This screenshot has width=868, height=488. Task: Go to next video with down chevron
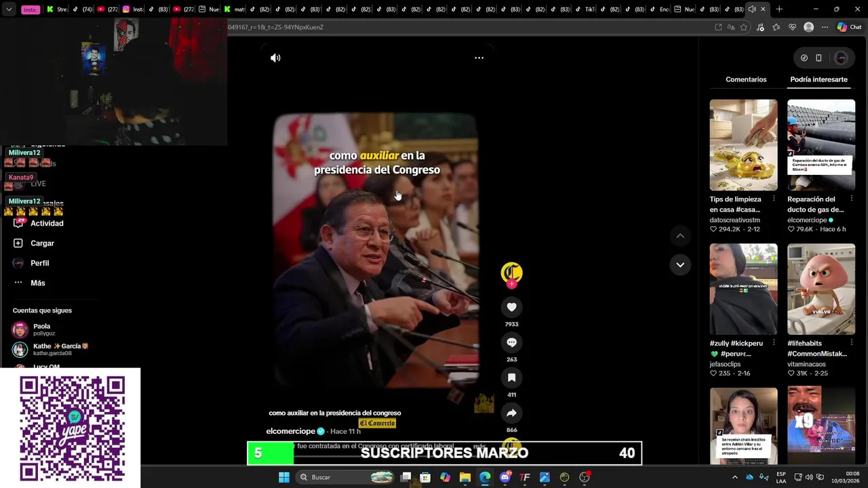pos(680,264)
